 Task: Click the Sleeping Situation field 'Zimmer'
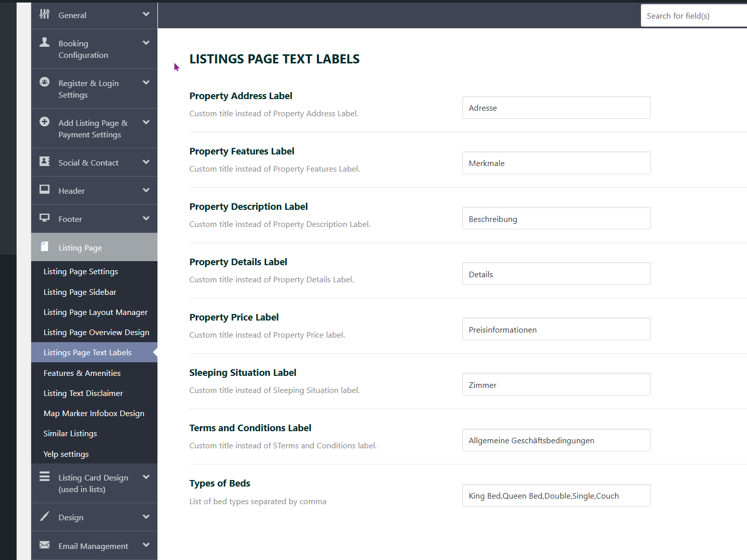click(x=556, y=384)
